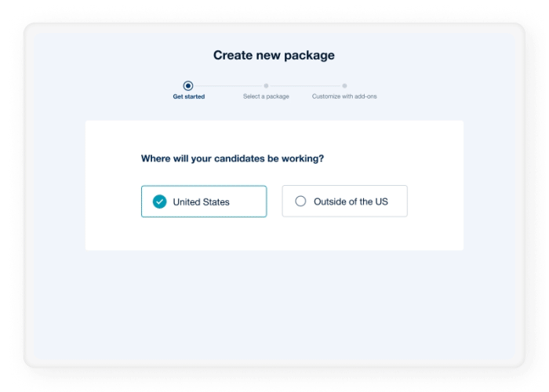Click the teal checkmark icon beside United States
This screenshot has height=392, width=549.
tap(159, 201)
